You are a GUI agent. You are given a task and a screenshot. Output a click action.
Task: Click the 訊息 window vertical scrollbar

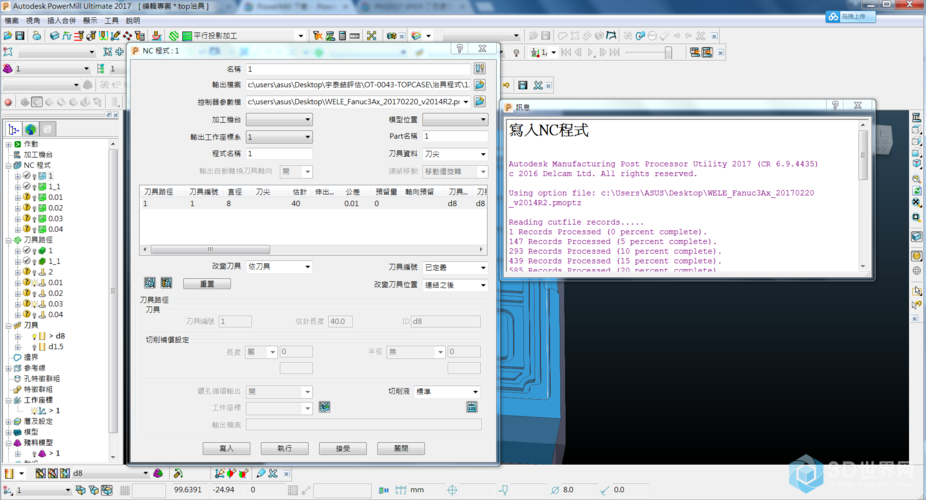pos(863,195)
